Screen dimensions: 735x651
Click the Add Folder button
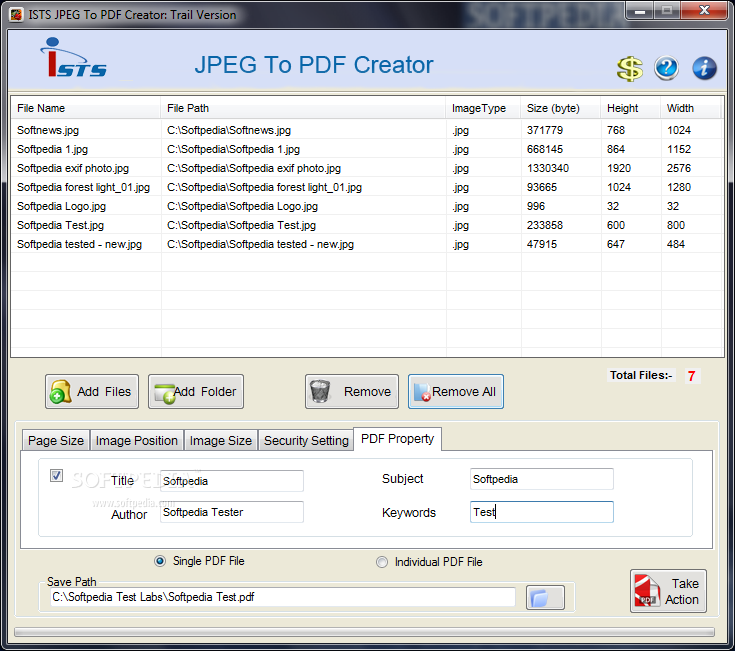(x=196, y=391)
